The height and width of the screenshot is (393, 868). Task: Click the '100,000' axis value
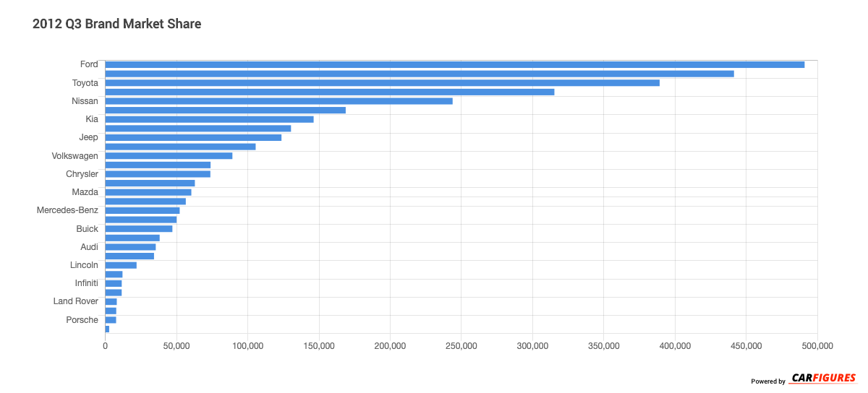[248, 347]
